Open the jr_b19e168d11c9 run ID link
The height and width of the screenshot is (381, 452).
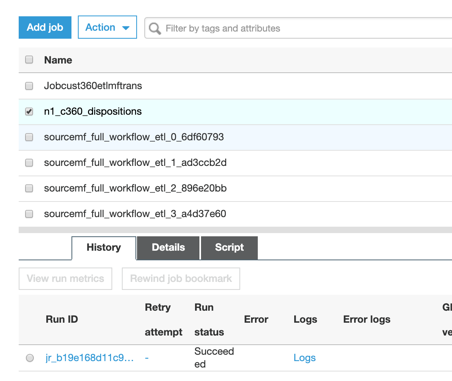coord(90,358)
